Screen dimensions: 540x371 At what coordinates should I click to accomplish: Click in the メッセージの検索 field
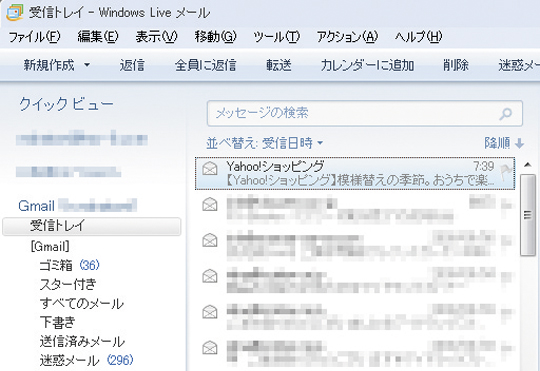click(x=365, y=113)
